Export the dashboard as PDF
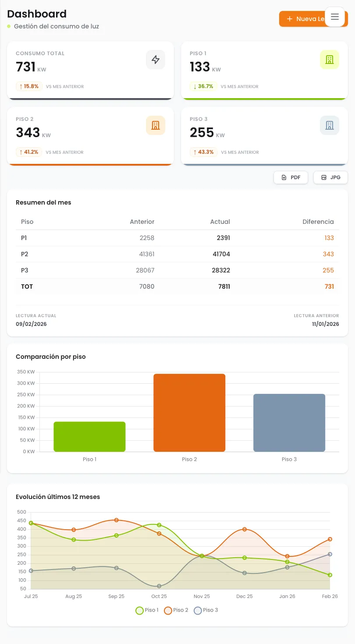 pos(291,177)
